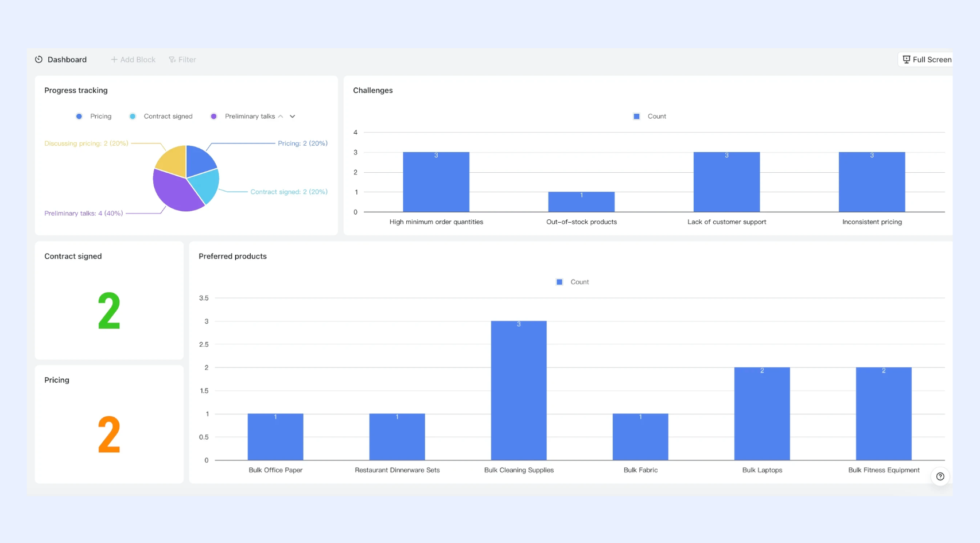Screen dimensions: 980x543
Task: Toggle Count series in Preferred products chart
Action: coord(573,282)
